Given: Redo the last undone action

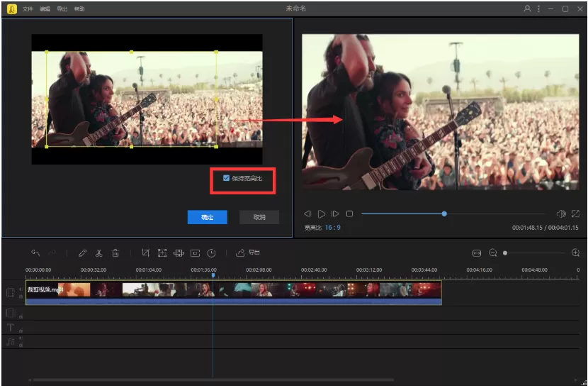Looking at the screenshot, I should pyautogui.click(x=52, y=253).
